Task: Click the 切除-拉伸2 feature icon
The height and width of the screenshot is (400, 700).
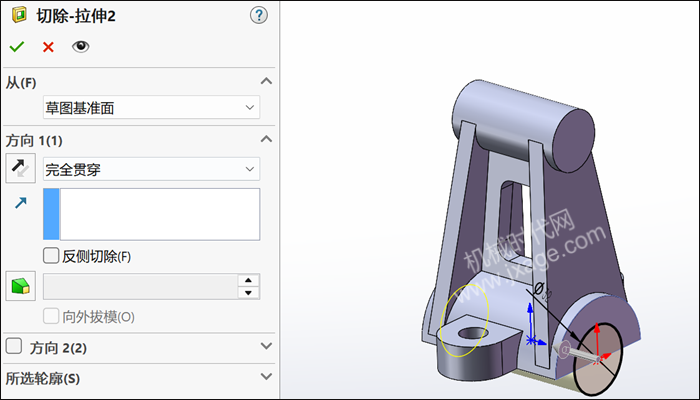Action: 18,15
